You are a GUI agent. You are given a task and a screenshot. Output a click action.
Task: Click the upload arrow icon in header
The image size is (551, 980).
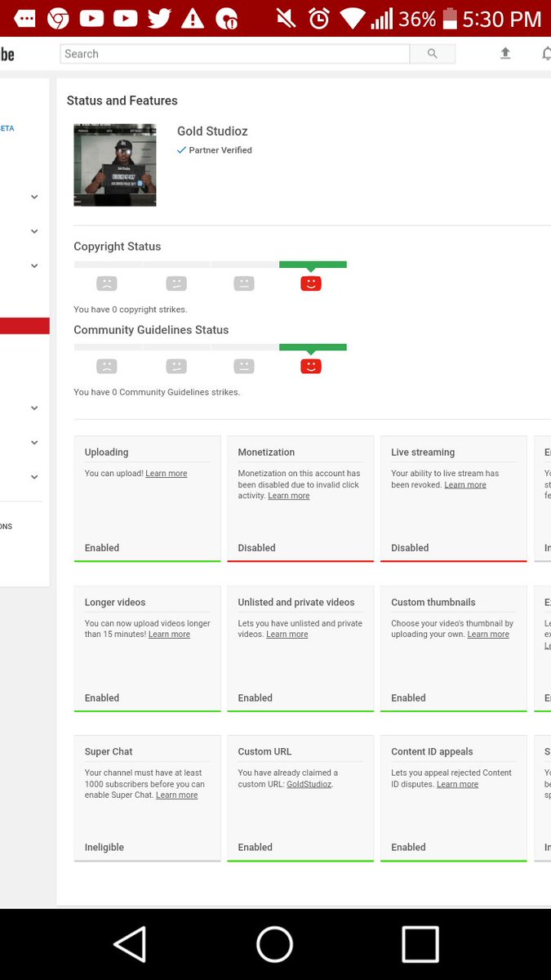(x=505, y=53)
